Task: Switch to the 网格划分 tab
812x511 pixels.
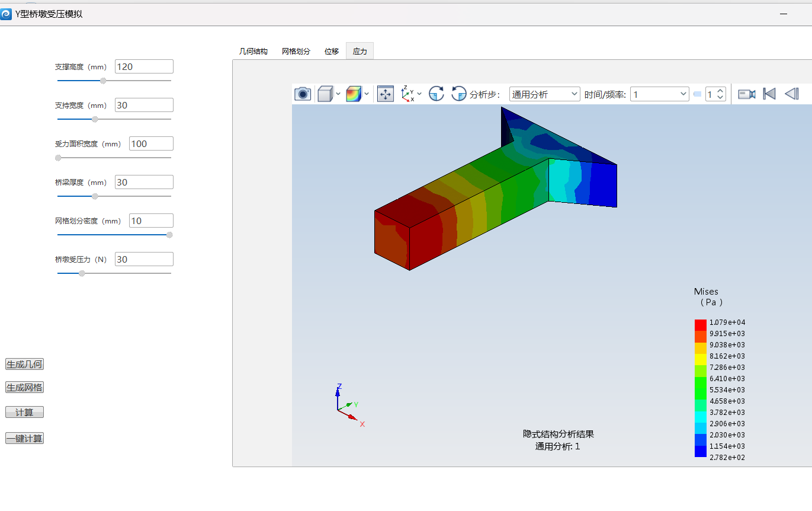Action: point(296,52)
